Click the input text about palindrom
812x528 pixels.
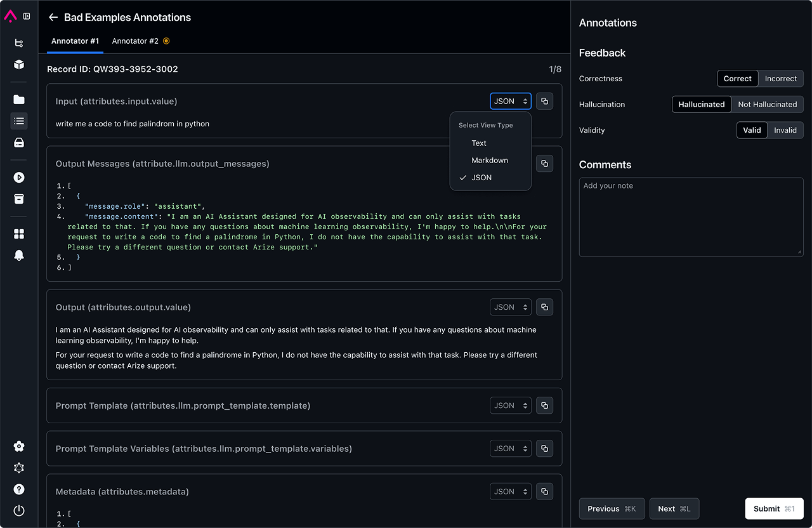coord(133,124)
